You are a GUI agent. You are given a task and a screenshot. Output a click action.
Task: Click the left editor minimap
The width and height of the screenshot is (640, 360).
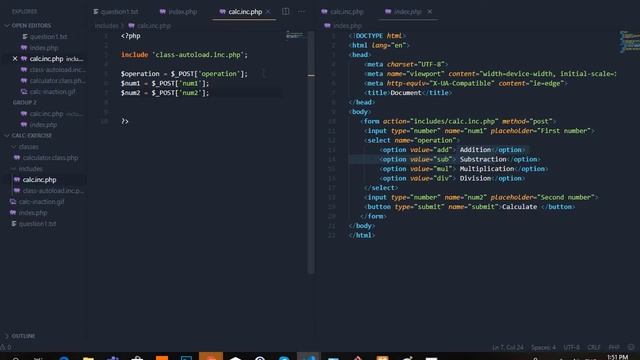[295, 35]
